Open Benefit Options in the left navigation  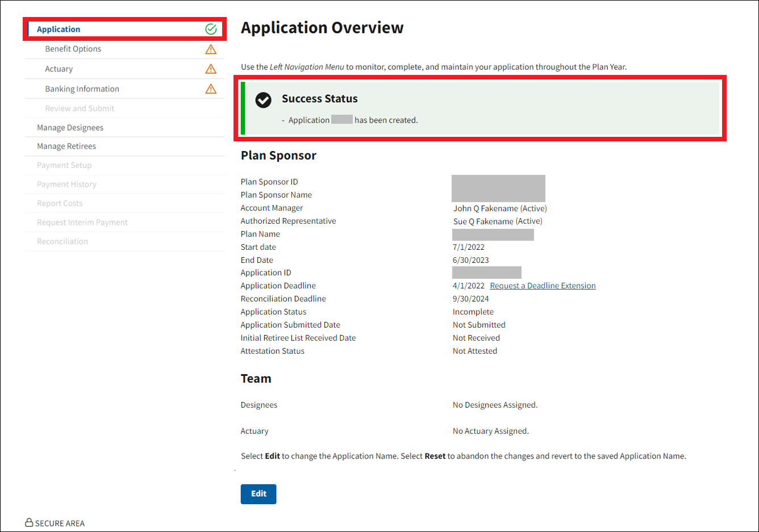point(73,49)
